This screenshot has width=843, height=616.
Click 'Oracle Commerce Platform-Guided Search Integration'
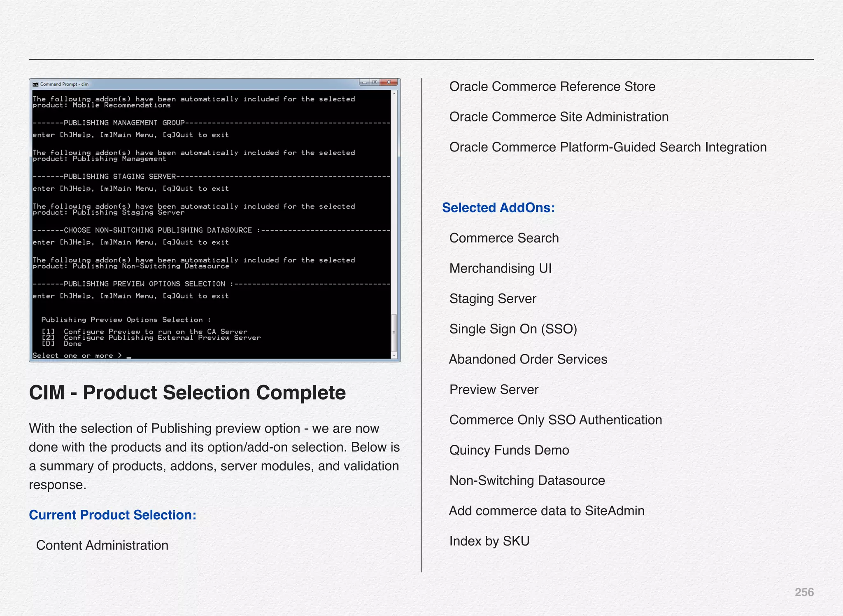608,147
